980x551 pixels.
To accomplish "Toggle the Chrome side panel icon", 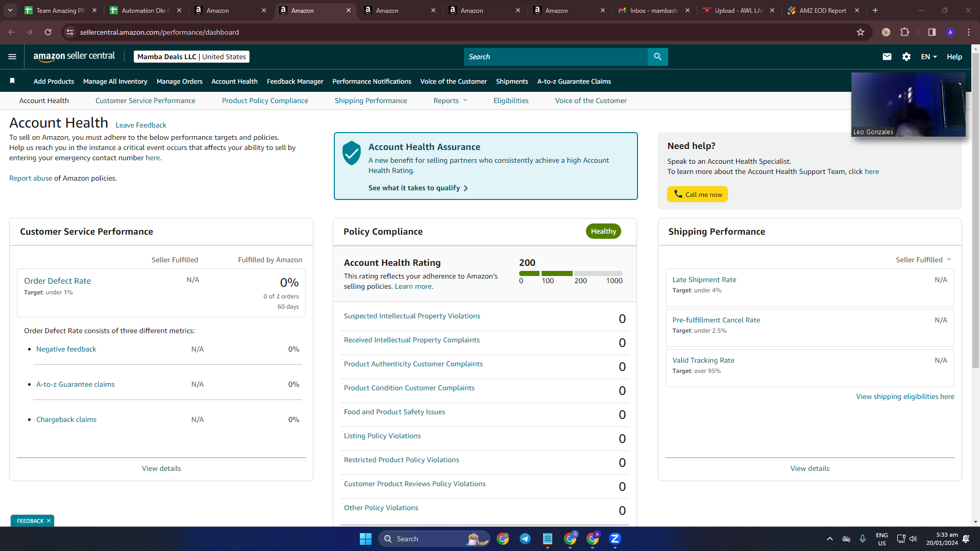I will point(932,32).
